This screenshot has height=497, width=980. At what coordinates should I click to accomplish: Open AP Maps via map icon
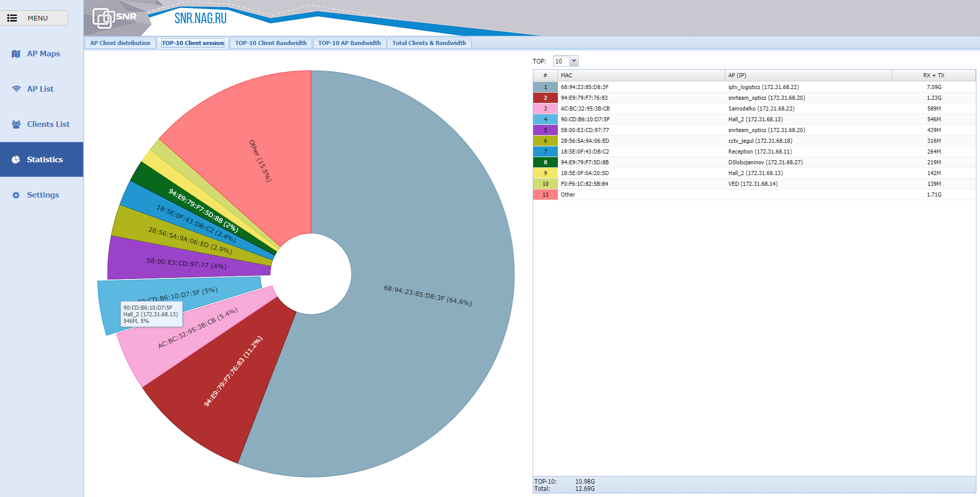point(16,54)
